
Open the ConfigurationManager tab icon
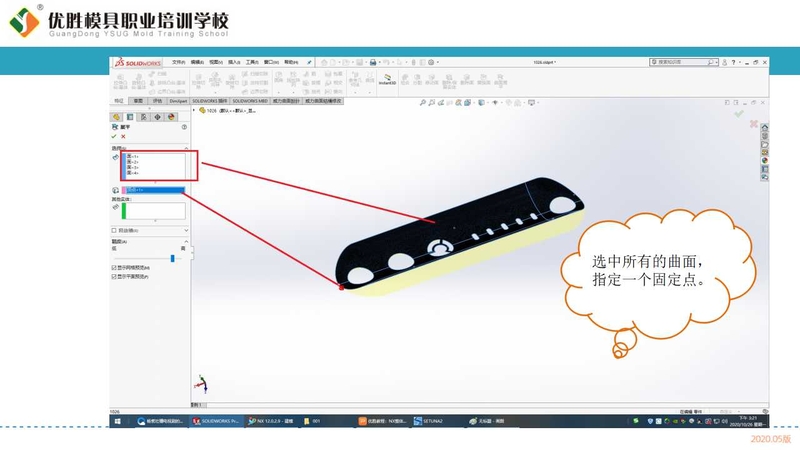pos(143,117)
